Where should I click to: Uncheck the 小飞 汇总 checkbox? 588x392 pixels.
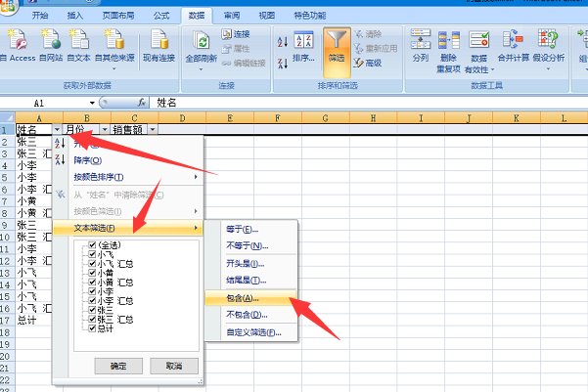click(x=92, y=264)
